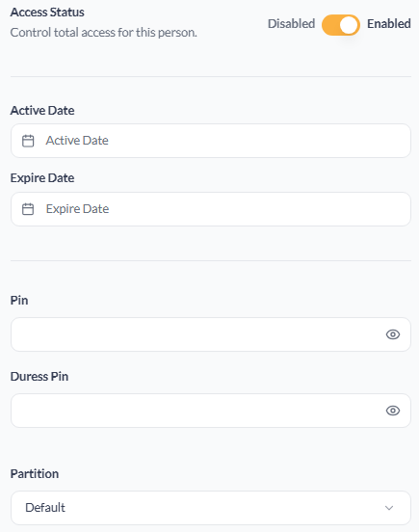Viewport: 419px width, 532px height.
Task: Click inside the Duress Pin input box
Action: click(x=211, y=411)
